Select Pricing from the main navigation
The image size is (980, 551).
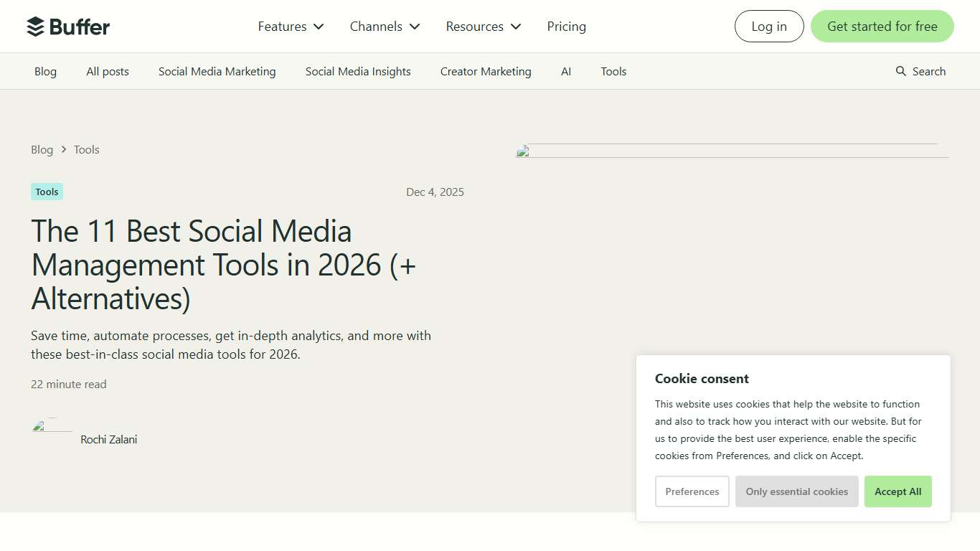coord(566,26)
